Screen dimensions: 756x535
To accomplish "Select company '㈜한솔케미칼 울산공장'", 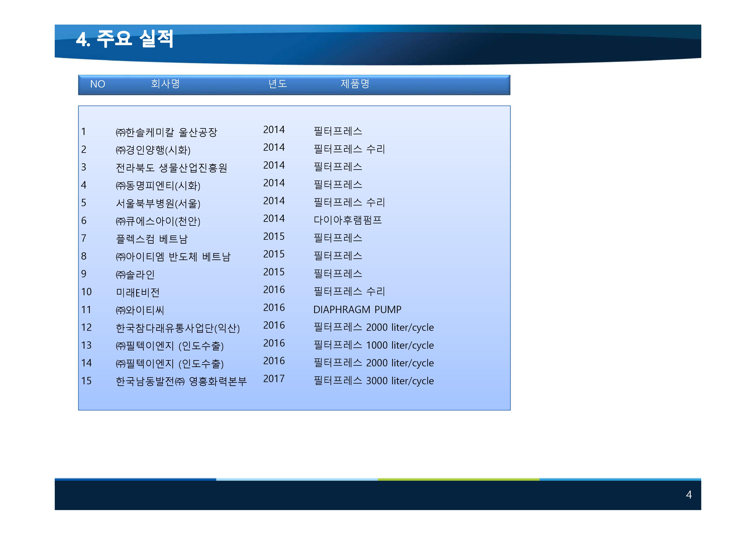I will 166,132.
